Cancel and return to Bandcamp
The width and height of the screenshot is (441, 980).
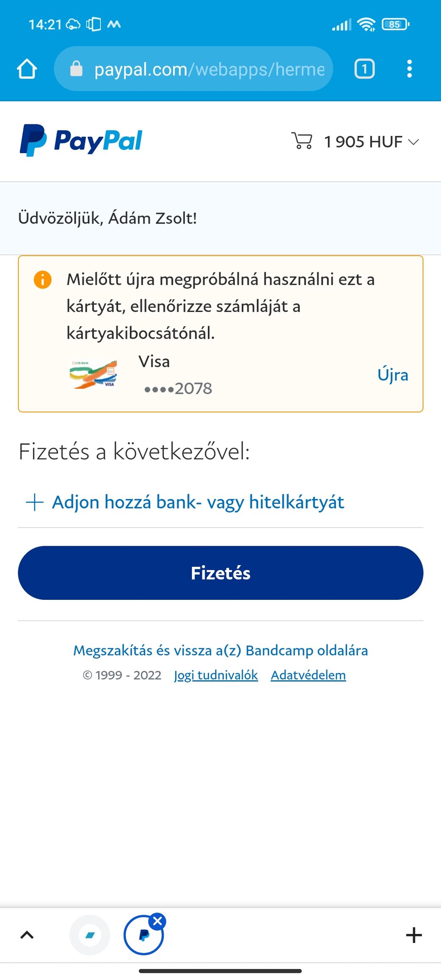click(x=220, y=650)
